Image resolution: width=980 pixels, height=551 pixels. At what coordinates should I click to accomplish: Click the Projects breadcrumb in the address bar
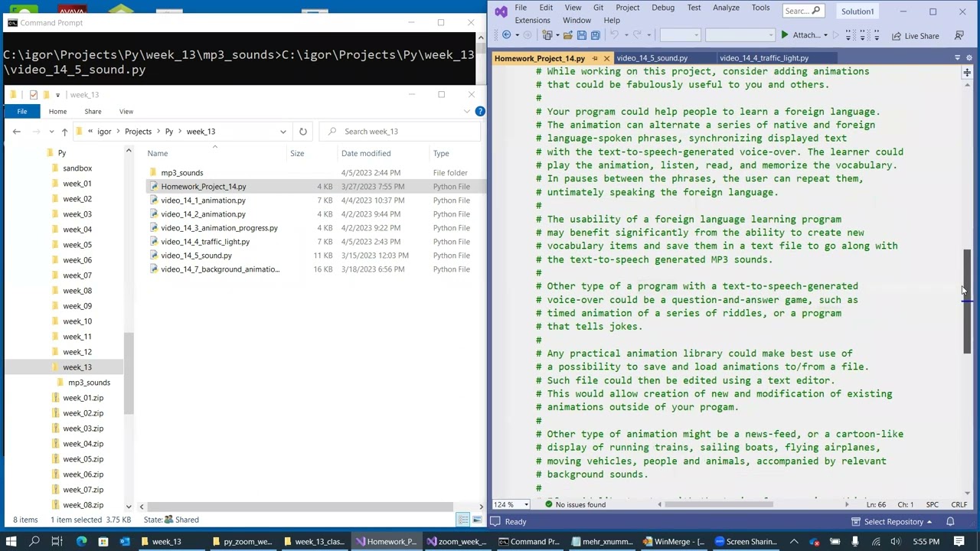pyautogui.click(x=139, y=132)
